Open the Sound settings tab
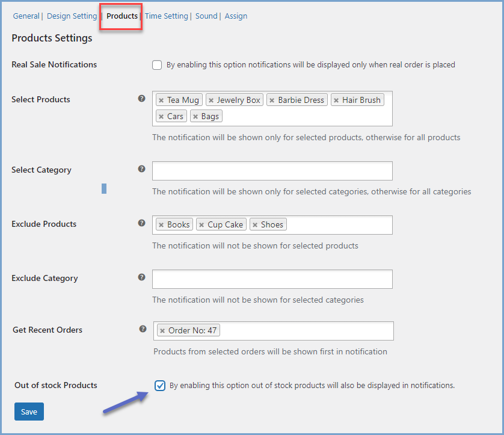Viewport: 504px width, 435px height. [206, 16]
